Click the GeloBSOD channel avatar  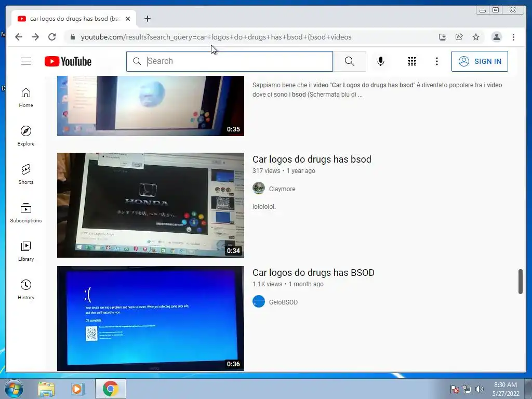coord(259,301)
